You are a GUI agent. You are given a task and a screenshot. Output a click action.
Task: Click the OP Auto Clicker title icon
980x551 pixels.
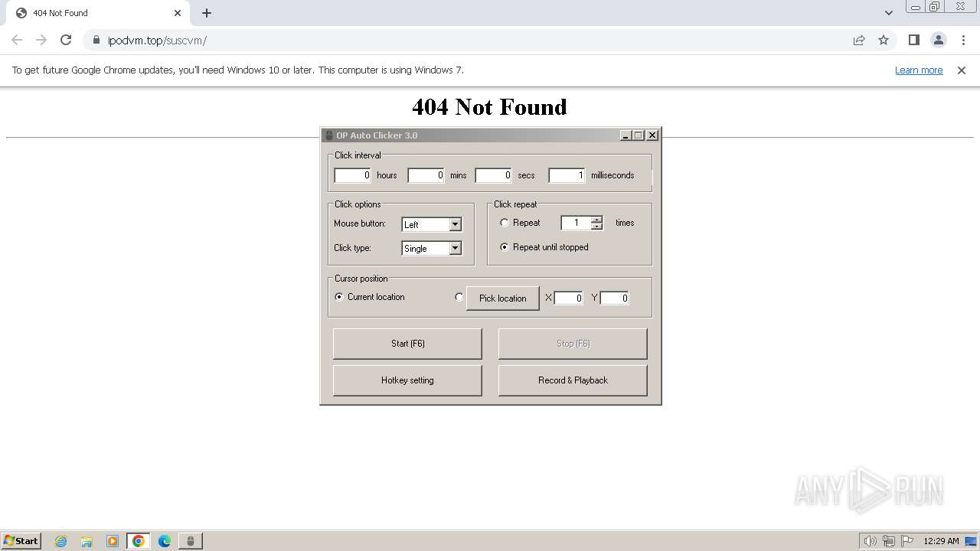tap(329, 135)
